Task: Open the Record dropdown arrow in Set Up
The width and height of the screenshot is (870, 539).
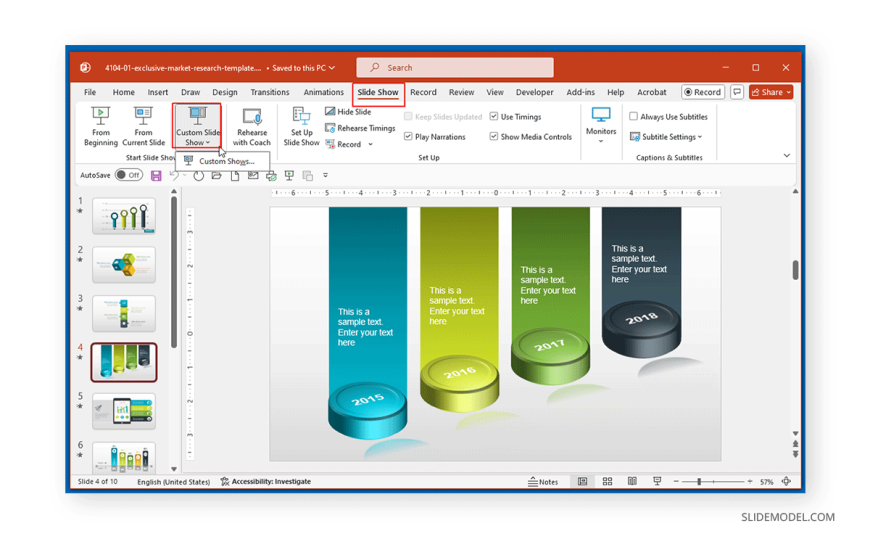Action: [x=371, y=144]
